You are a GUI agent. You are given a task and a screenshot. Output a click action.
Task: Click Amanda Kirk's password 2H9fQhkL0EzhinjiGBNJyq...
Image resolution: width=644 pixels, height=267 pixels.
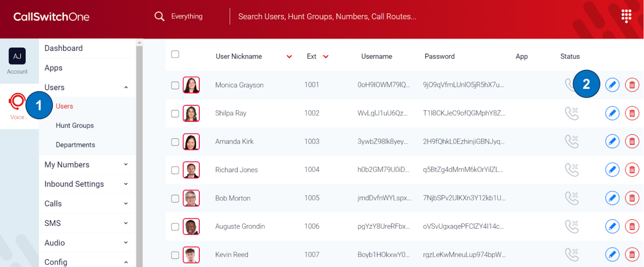coord(464,142)
